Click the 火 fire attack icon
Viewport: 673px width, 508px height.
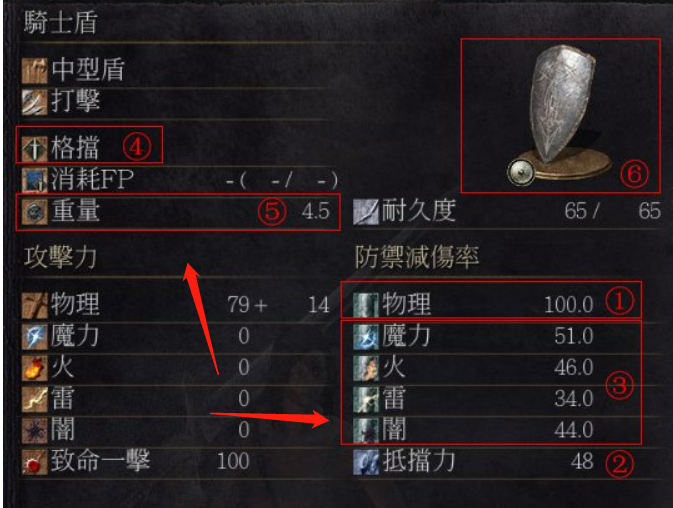(34, 368)
